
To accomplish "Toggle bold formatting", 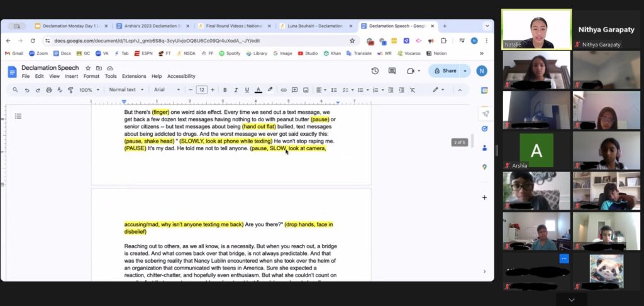I will 225,90.
